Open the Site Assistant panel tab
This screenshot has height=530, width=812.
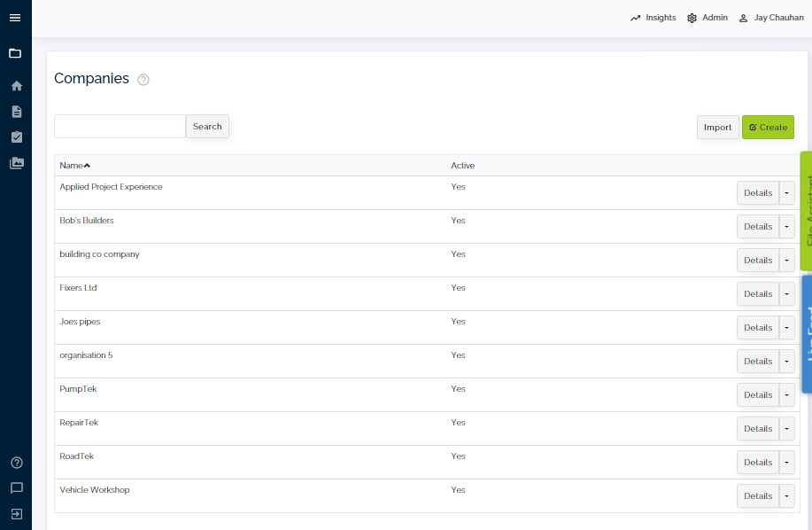tap(804, 210)
